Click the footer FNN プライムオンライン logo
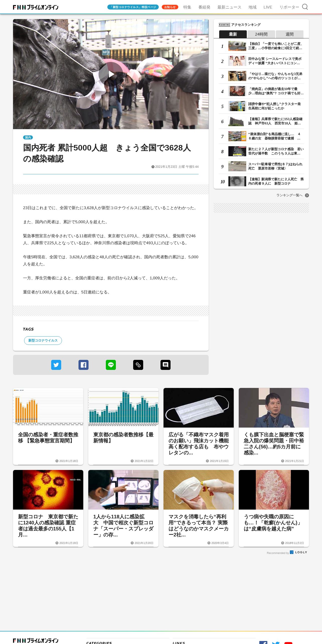322x644 pixels. tap(36, 641)
